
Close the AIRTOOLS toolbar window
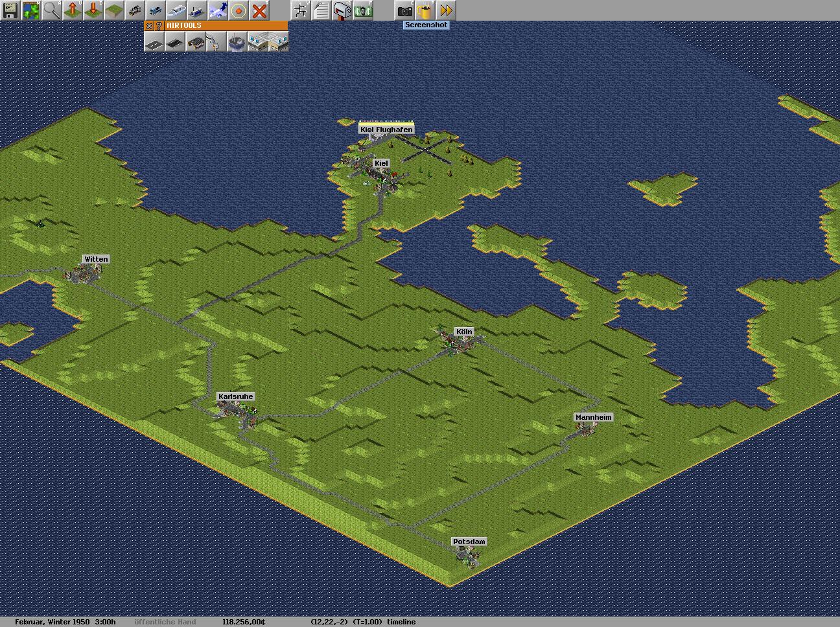point(149,26)
